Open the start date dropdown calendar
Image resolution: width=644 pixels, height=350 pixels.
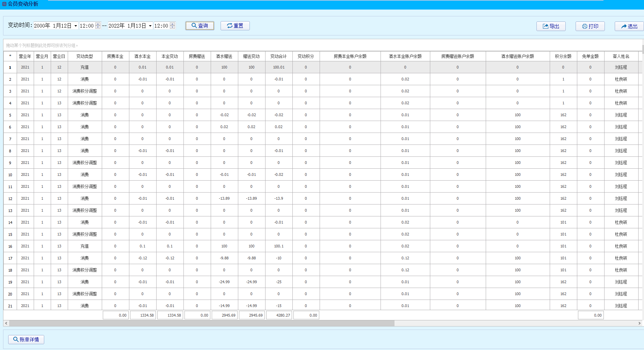pyautogui.click(x=76, y=26)
